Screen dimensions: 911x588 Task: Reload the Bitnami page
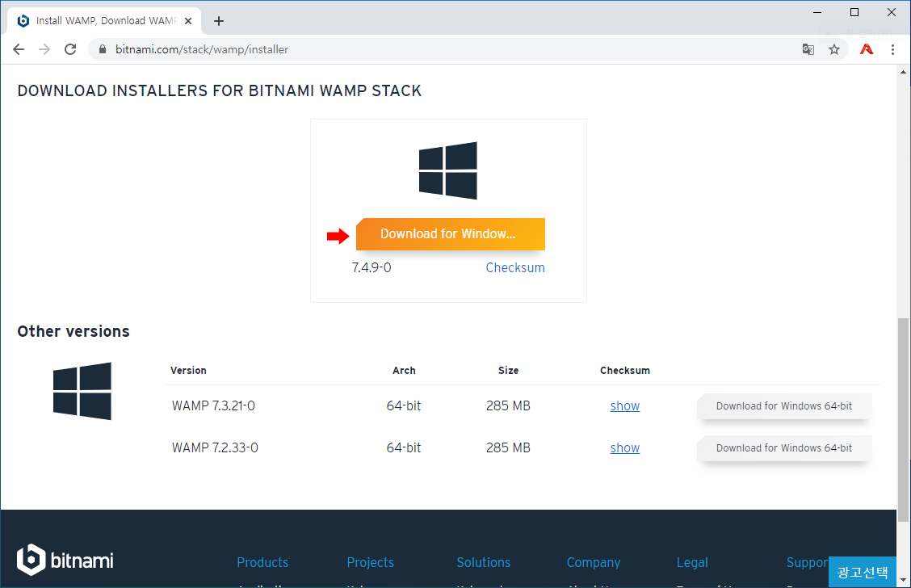click(70, 49)
